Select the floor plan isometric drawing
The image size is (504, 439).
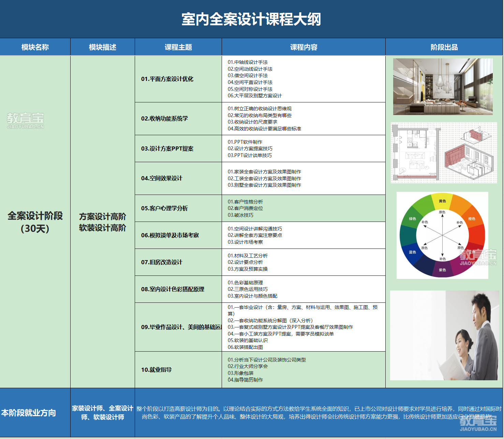444,153
